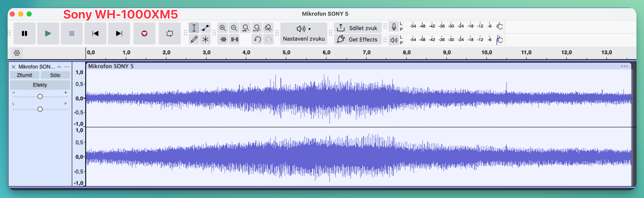Viewport: 644px width, 198px height.
Task: Click the Silence audio selection icon
Action: [235, 39]
